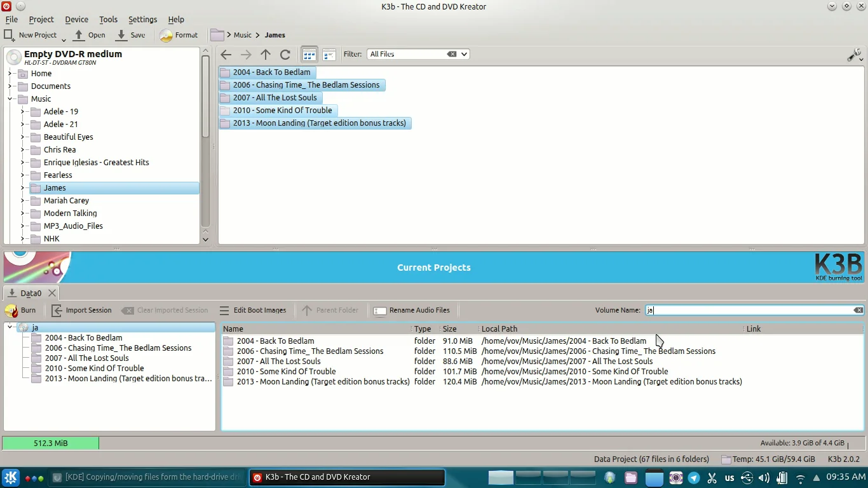
Task: Open the Klipper scissors clipboard icon
Action: pos(712,478)
